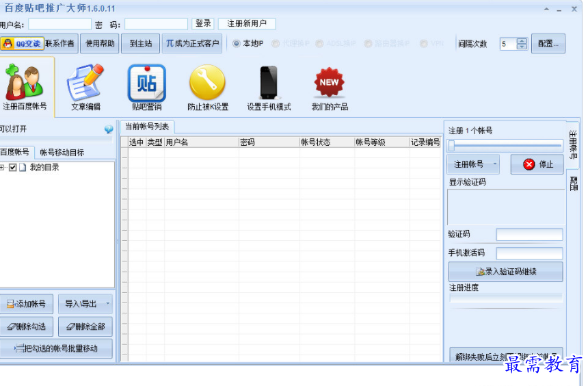Click the 选中 column header
The height and width of the screenshot is (386, 588).
pos(137,142)
